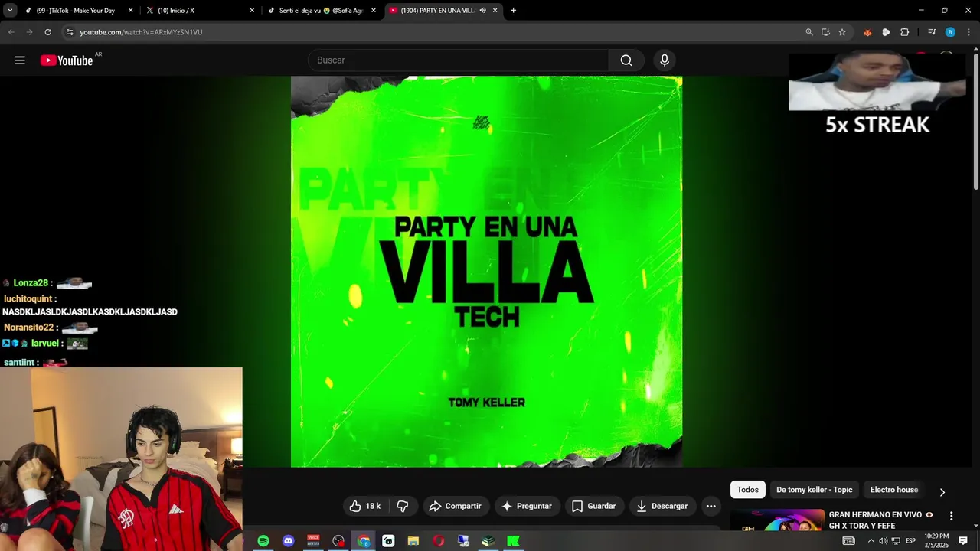Switch to the Inicio / X tab
This screenshot has height=551, width=980.
199,11
